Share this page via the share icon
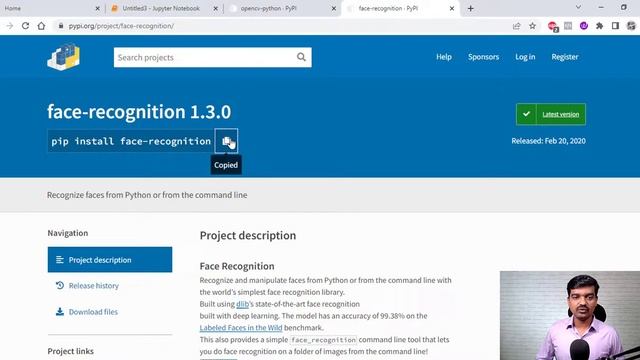The height and width of the screenshot is (360, 640). pyautogui.click(x=517, y=26)
